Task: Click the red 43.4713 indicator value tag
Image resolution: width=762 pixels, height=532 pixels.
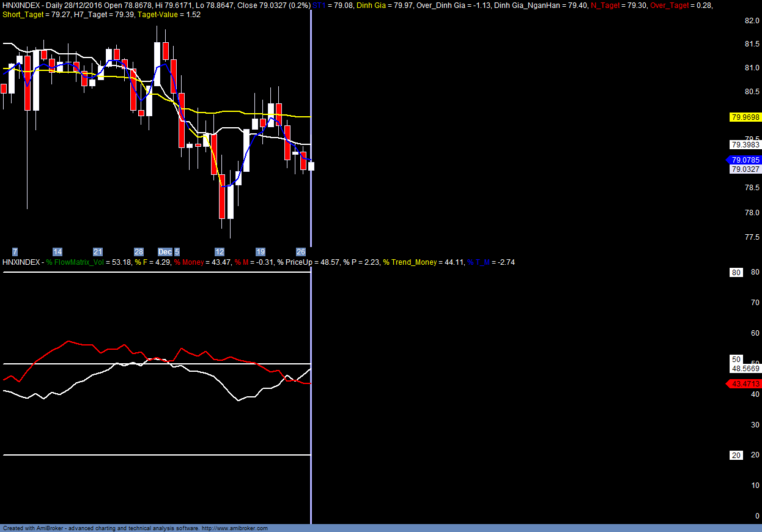Action: pyautogui.click(x=745, y=384)
